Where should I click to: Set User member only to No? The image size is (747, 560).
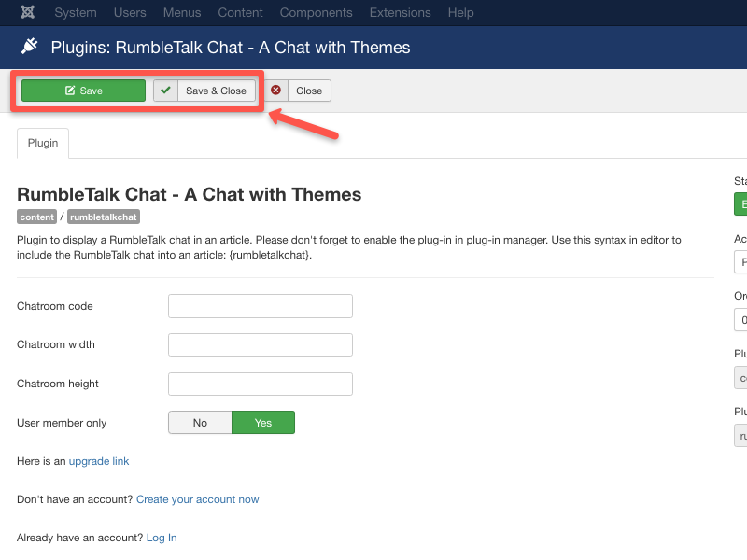(x=200, y=423)
